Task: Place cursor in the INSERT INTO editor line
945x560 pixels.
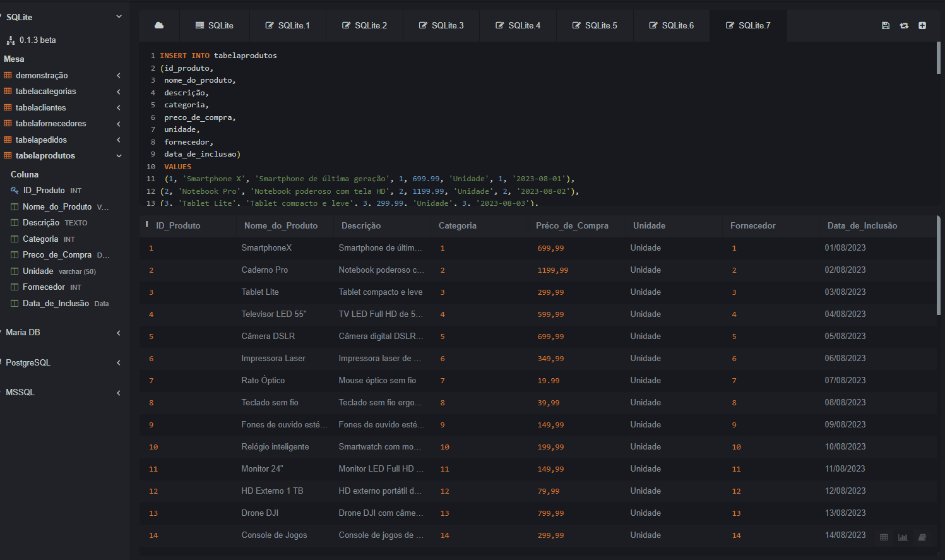Action: [218, 56]
